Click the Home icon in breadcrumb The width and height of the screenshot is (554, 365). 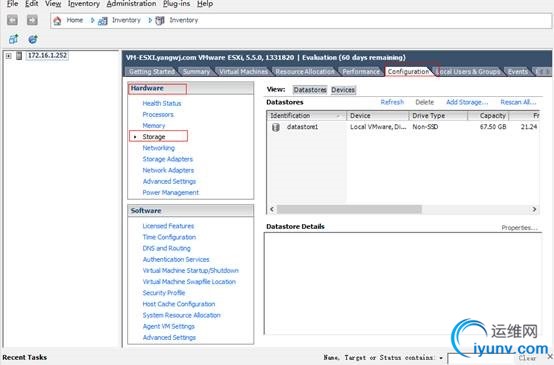pyautogui.click(x=57, y=20)
